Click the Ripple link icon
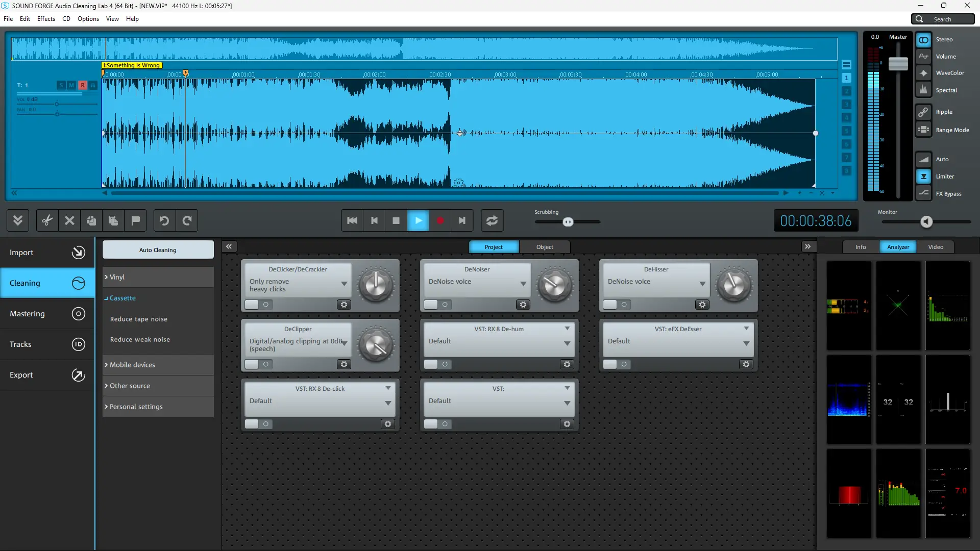The height and width of the screenshot is (551, 980). (923, 112)
